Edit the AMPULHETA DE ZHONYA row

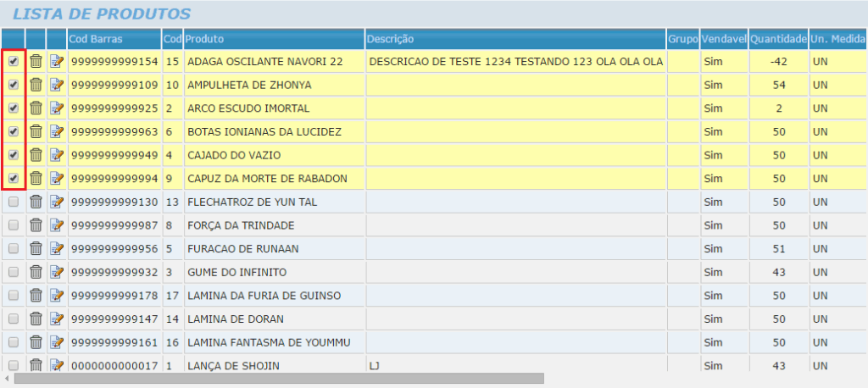[x=57, y=85]
